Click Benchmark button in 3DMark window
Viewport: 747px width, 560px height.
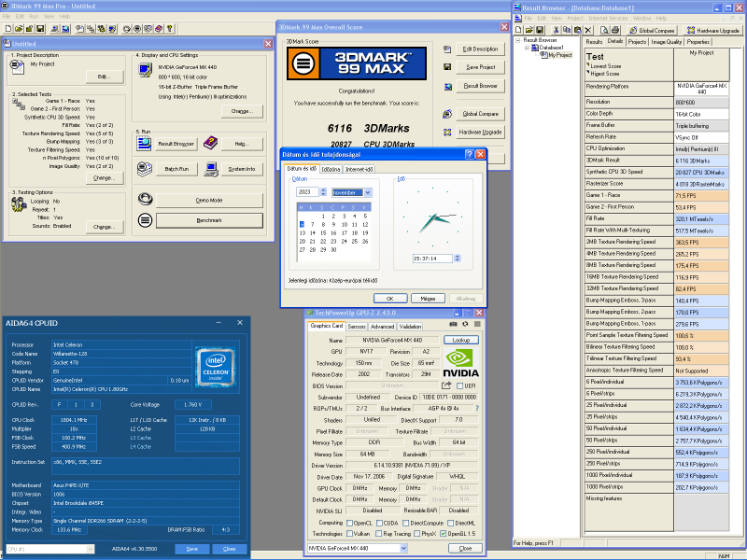pyautogui.click(x=209, y=220)
